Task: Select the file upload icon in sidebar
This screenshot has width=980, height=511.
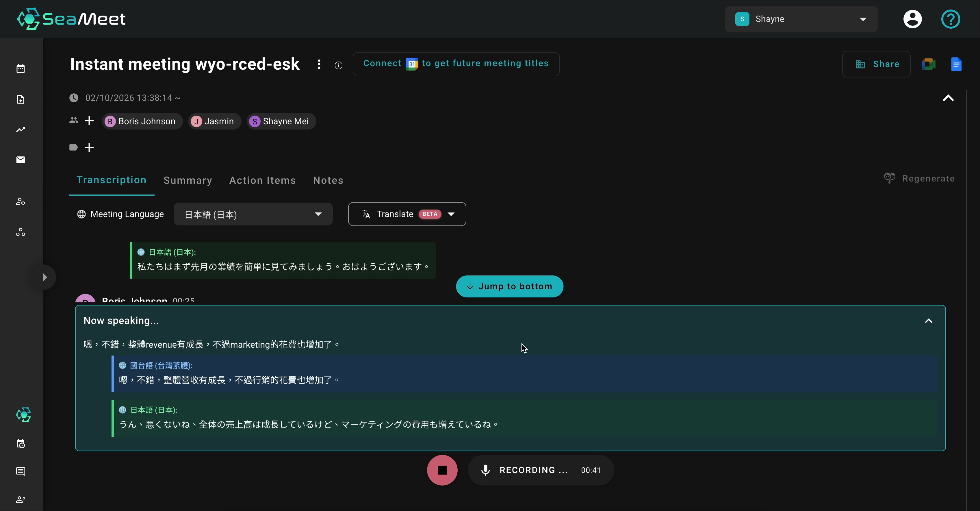Action: tap(21, 99)
